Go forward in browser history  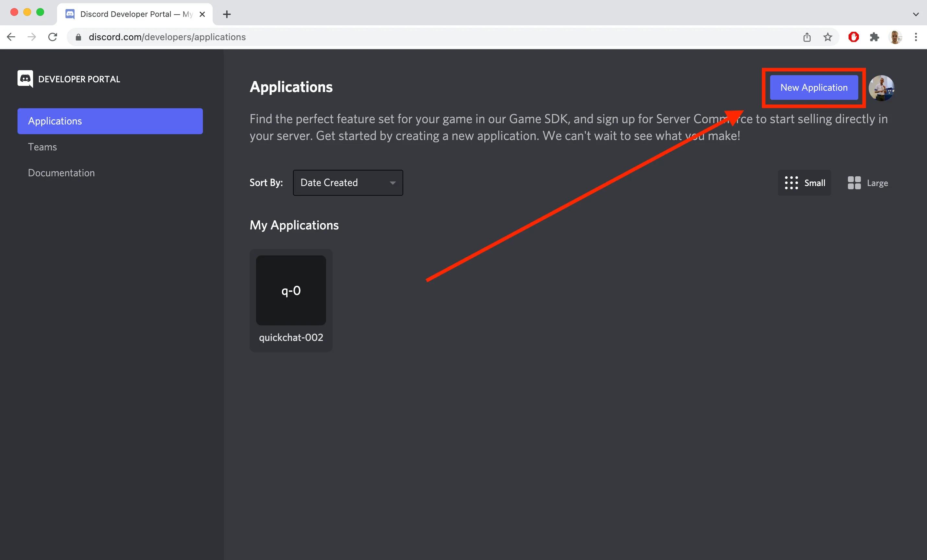[x=32, y=37]
